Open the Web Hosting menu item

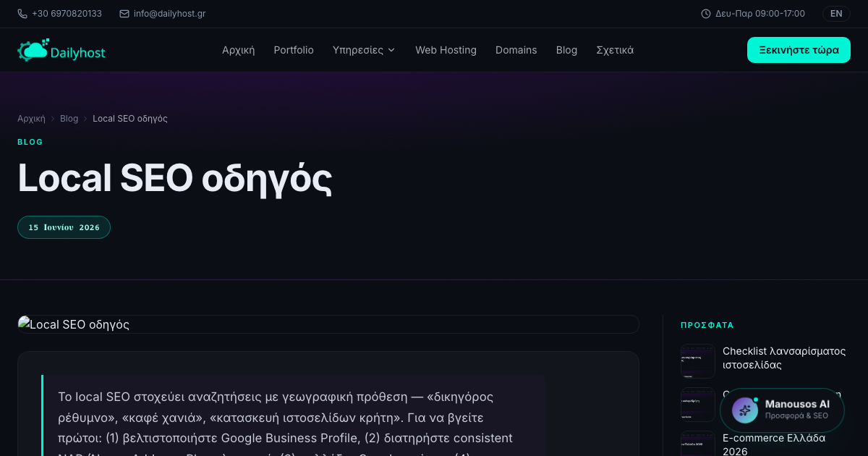click(x=446, y=50)
